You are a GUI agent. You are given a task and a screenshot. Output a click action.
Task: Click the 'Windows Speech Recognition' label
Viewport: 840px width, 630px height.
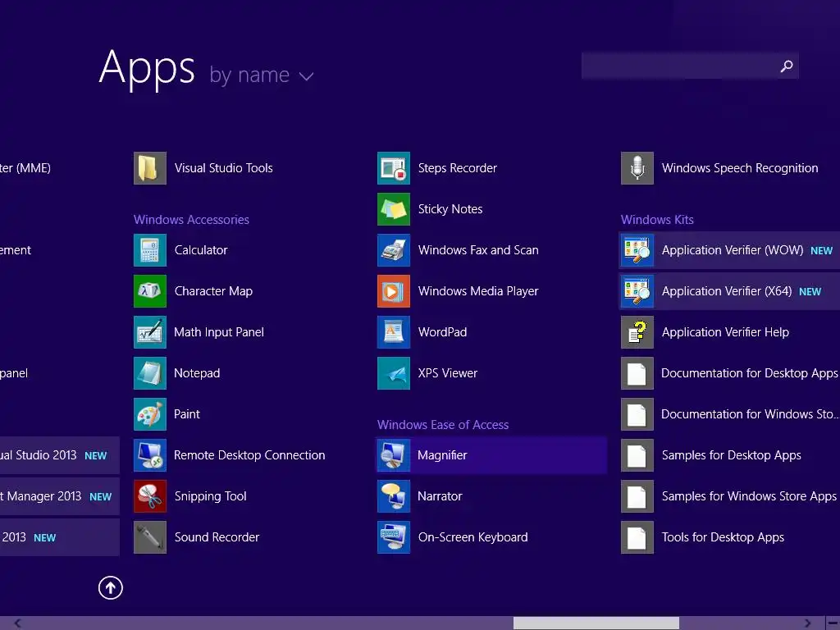(740, 168)
